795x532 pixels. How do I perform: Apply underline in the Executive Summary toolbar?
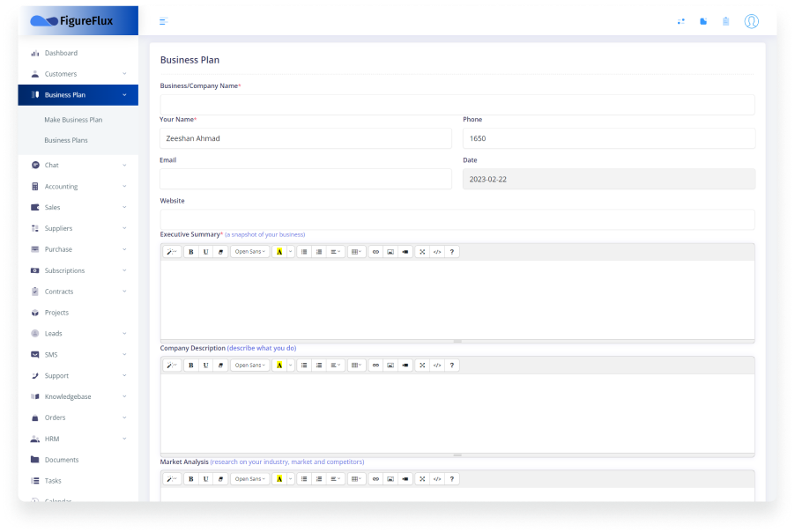pyautogui.click(x=205, y=251)
